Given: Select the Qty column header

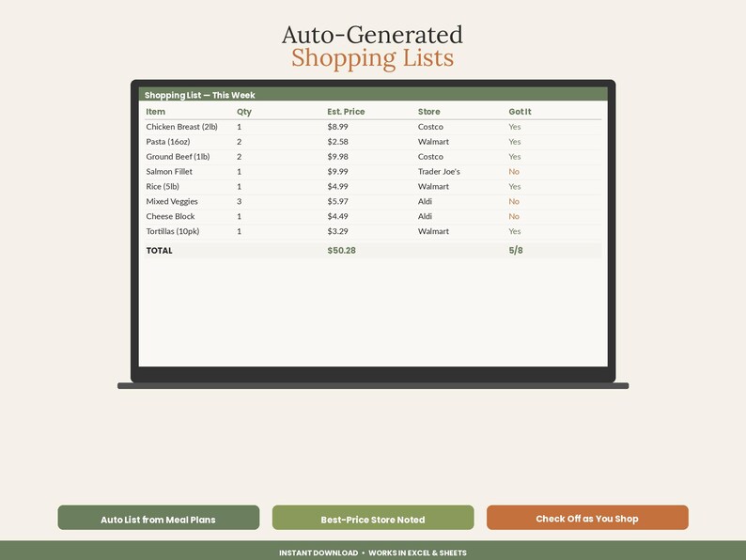Looking at the screenshot, I should pos(244,112).
